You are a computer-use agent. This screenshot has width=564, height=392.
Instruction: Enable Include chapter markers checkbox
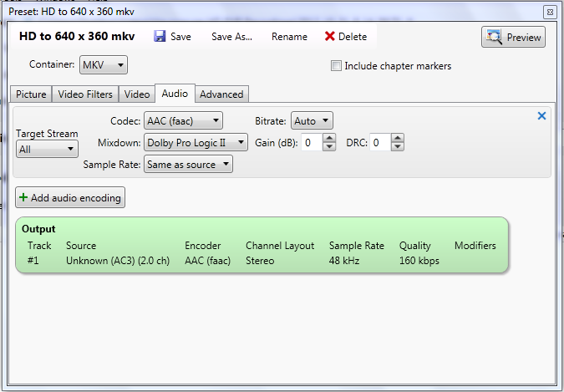coord(336,66)
